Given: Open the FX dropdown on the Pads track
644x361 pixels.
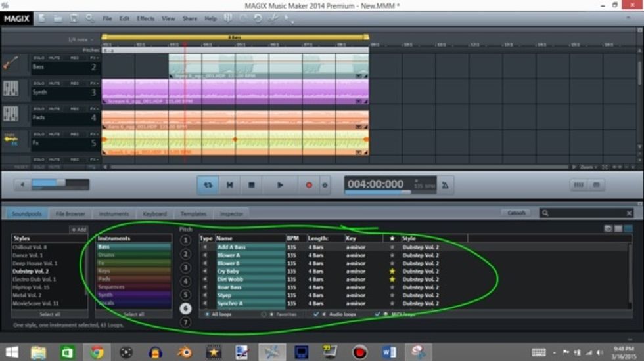Looking at the screenshot, I should [95, 109].
